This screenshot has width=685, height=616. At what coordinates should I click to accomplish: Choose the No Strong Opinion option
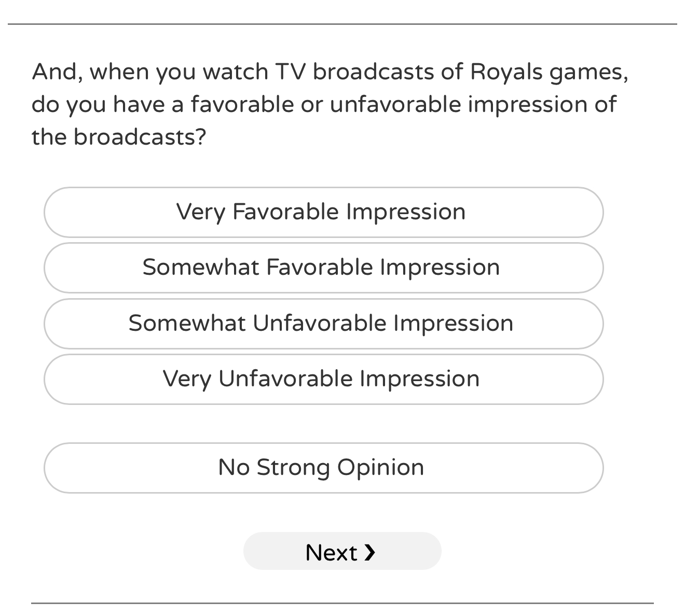(x=323, y=468)
